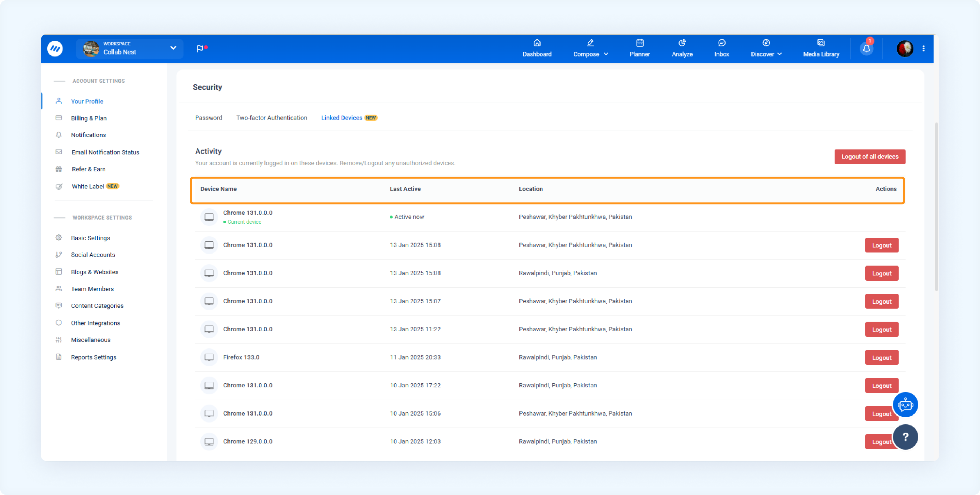Expand the Discover dropdown menu
The width and height of the screenshot is (980, 495).
(x=766, y=48)
